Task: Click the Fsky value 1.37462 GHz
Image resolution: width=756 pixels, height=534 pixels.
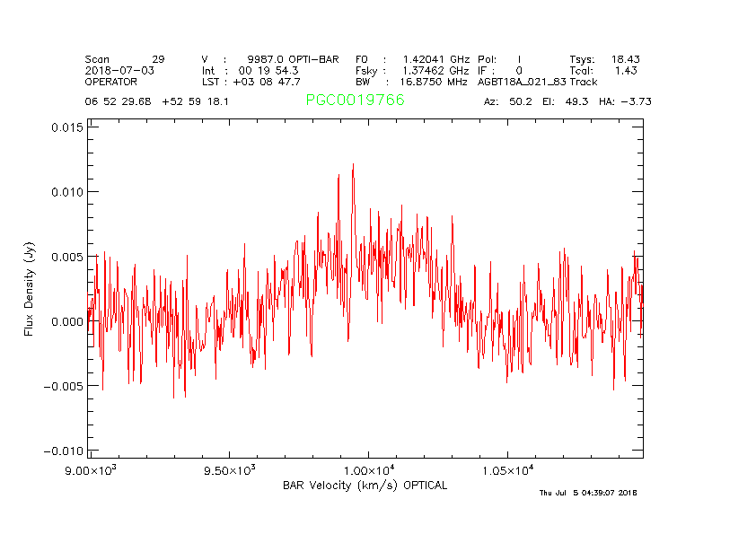Action: point(434,70)
